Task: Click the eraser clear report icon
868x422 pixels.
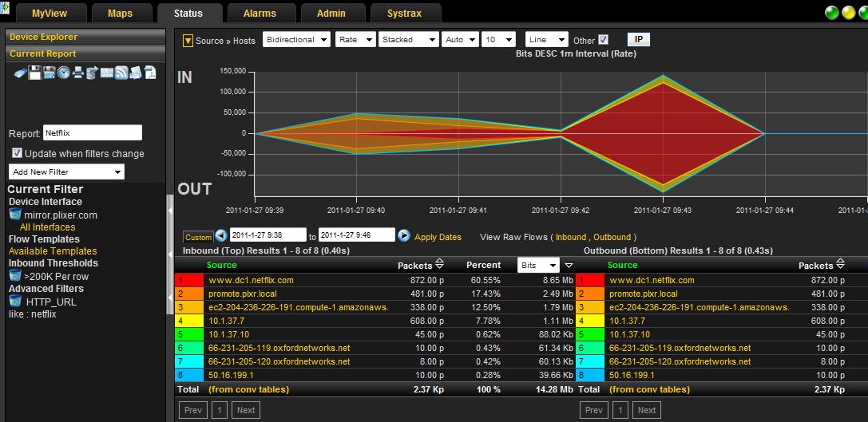Action: (21, 73)
